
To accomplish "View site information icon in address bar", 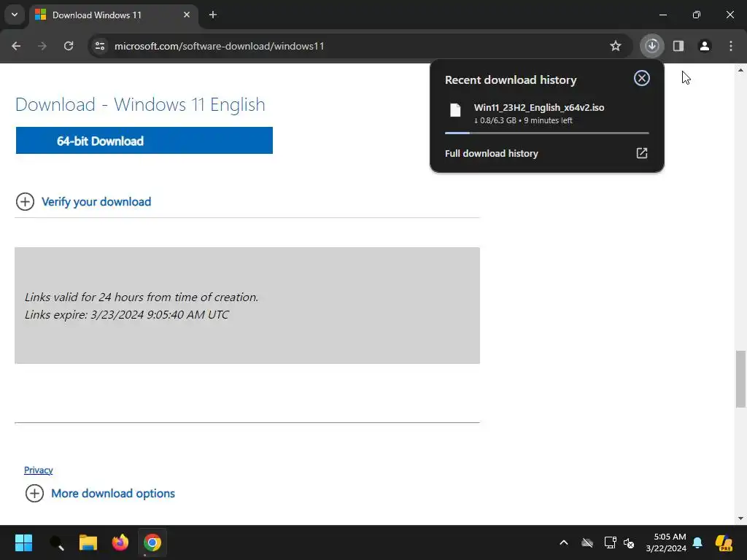I will (x=100, y=46).
